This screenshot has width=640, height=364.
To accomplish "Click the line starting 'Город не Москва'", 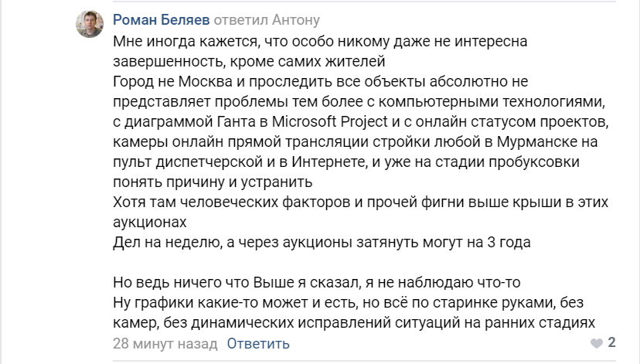I will pyautogui.click(x=321, y=82).
